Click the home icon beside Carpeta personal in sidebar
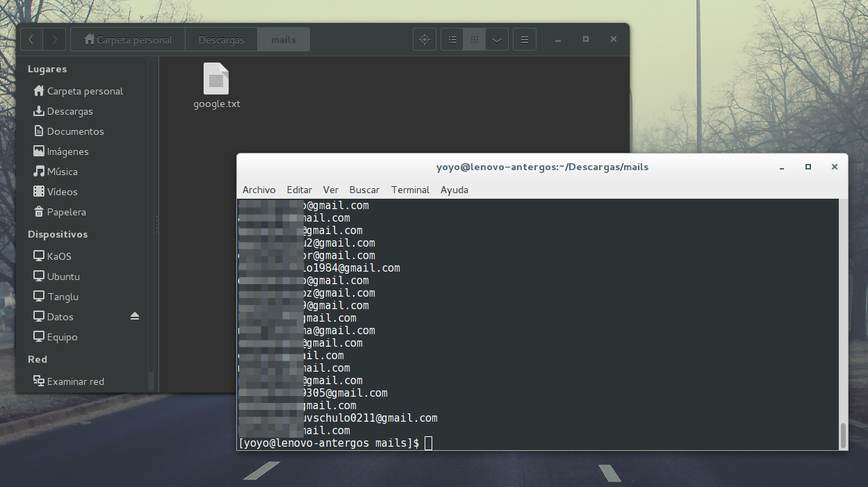The image size is (868, 487). click(39, 90)
